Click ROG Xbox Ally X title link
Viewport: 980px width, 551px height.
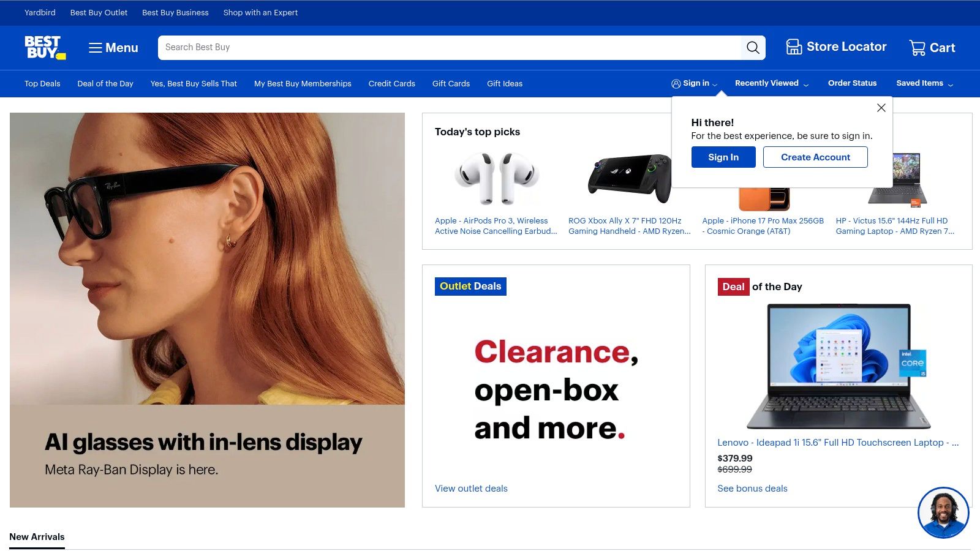630,226
